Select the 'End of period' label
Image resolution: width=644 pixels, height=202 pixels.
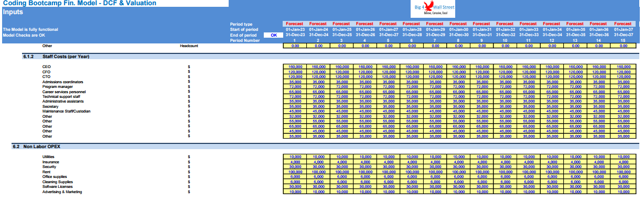coord(243,35)
